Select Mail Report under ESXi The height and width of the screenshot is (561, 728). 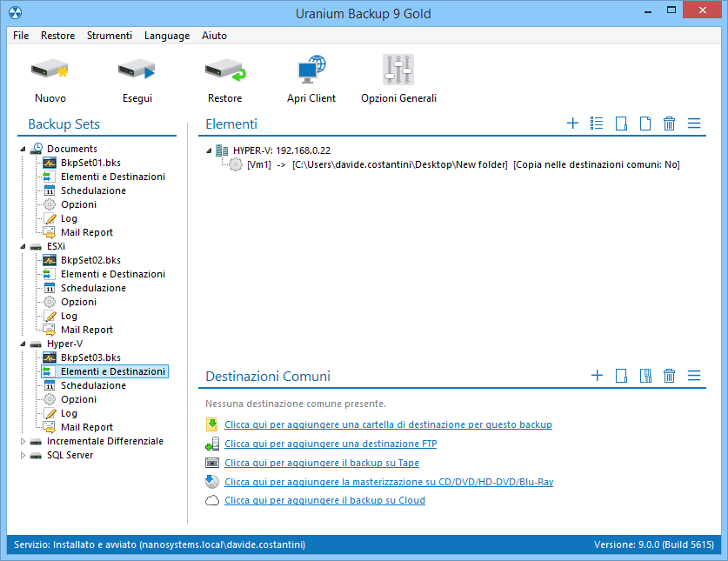tap(87, 330)
